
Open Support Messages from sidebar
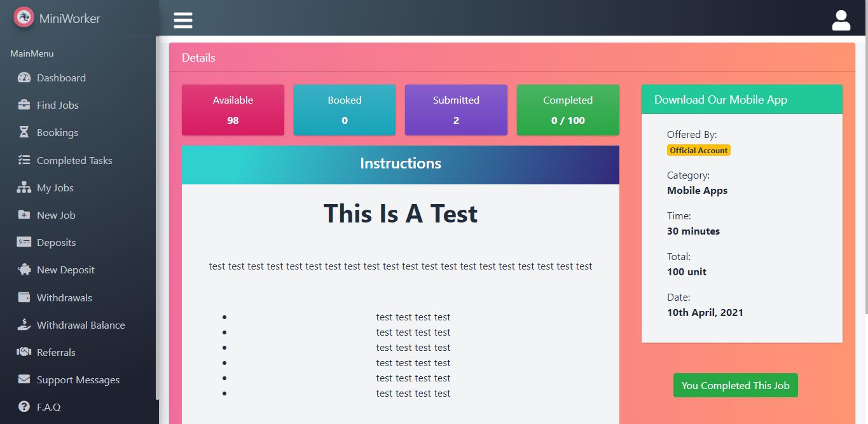point(78,380)
